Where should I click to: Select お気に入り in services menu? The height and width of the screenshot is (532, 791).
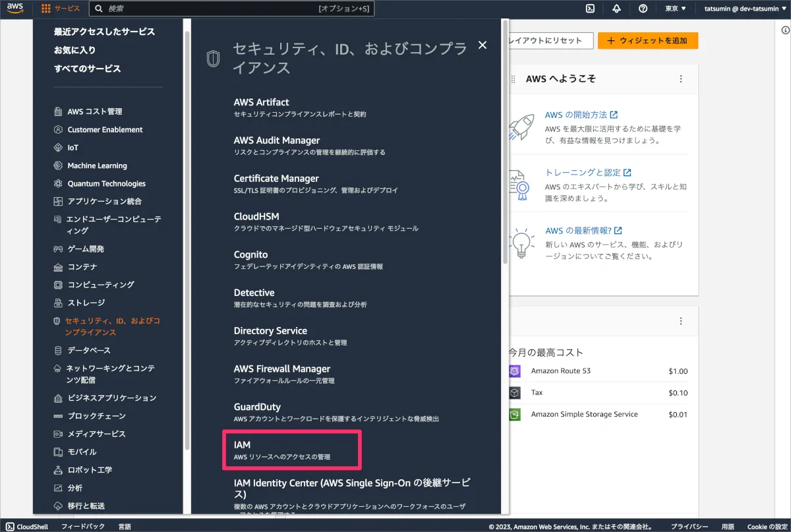(x=74, y=50)
